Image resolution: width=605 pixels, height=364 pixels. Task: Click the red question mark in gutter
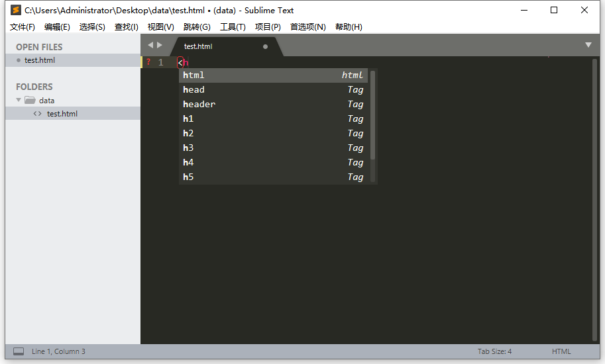(148, 62)
